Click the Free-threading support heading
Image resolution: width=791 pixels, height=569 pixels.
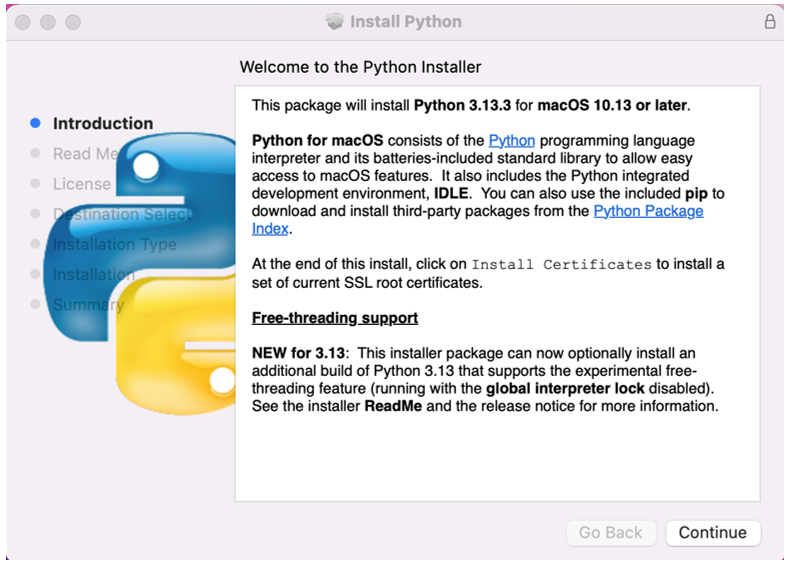[x=335, y=318]
